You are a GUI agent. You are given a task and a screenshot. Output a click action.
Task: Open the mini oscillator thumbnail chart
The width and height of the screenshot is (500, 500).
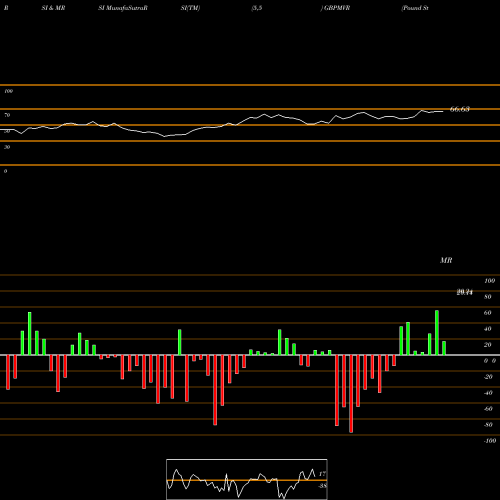pos(247,479)
